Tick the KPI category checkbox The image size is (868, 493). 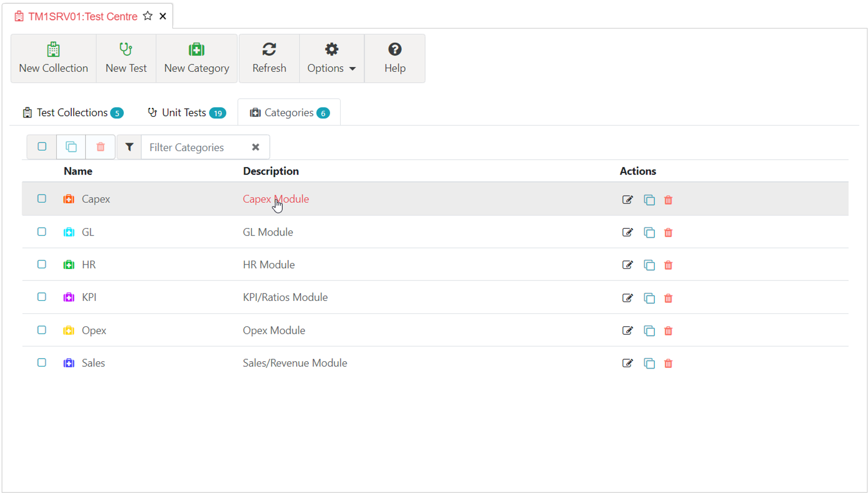pyautogui.click(x=42, y=297)
